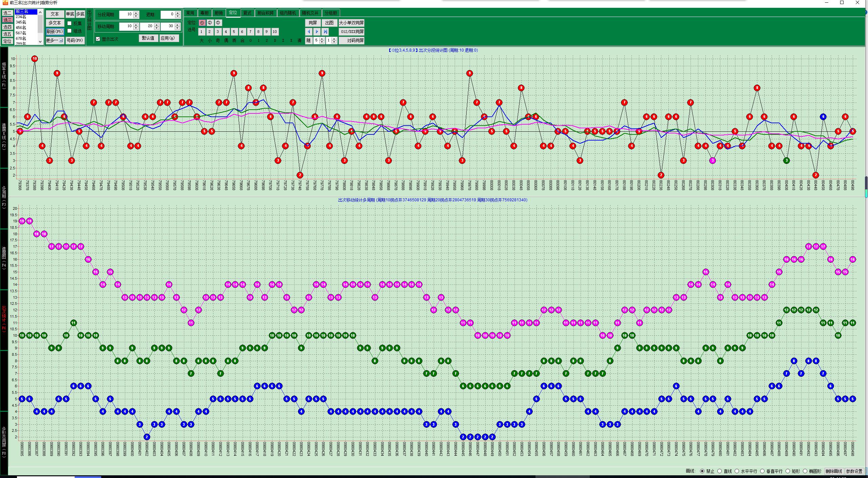Increase random spinner showing 1

click(x=334, y=39)
